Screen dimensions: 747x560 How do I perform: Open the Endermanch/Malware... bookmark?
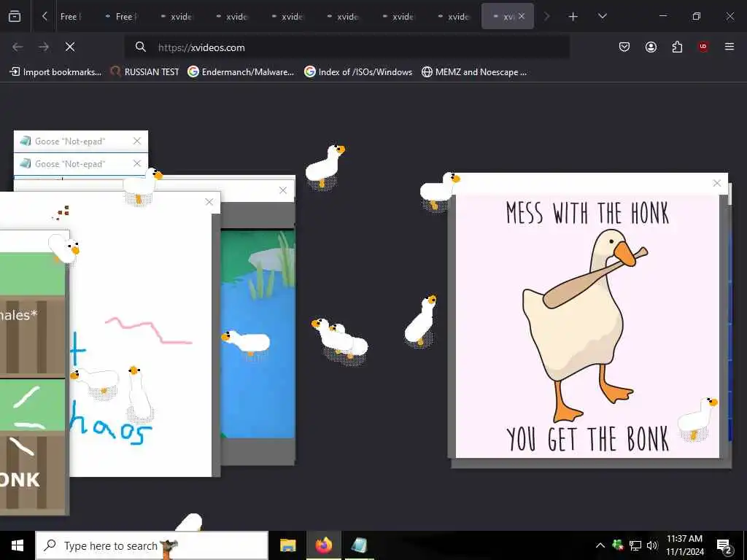coord(241,72)
